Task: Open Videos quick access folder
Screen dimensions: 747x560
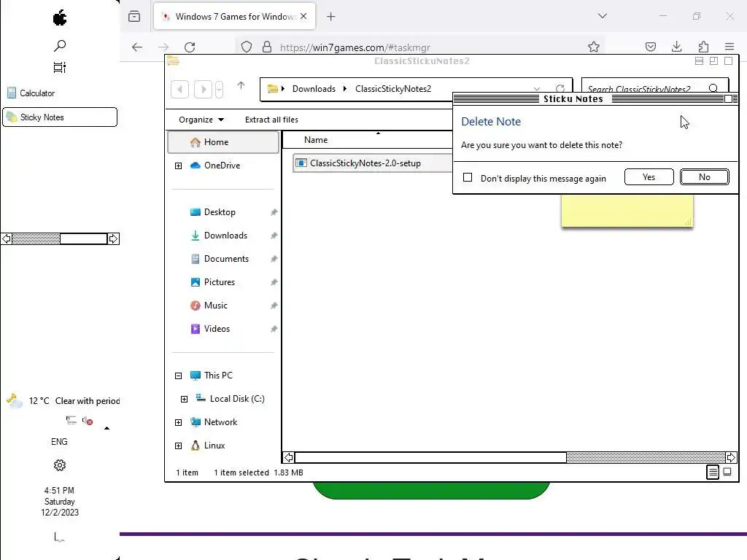Action: (x=217, y=329)
